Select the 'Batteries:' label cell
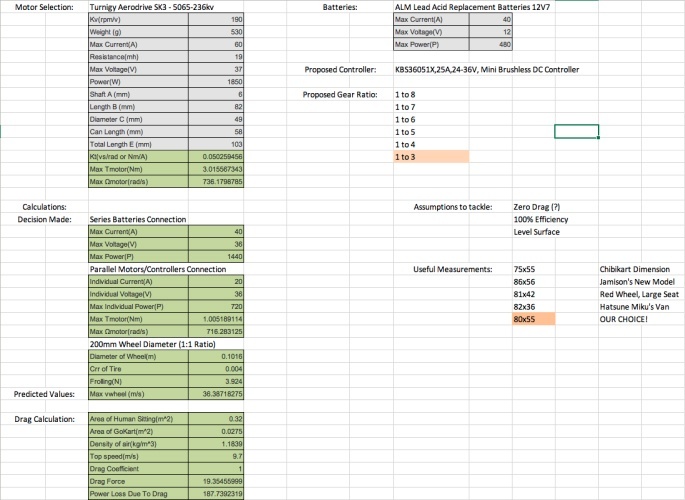 coord(340,7)
